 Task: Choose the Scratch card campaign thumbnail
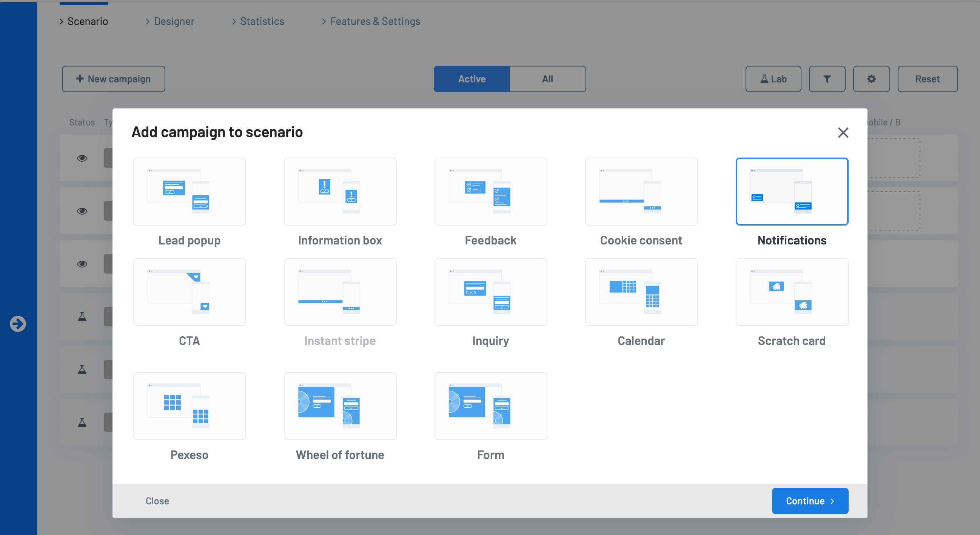point(792,292)
